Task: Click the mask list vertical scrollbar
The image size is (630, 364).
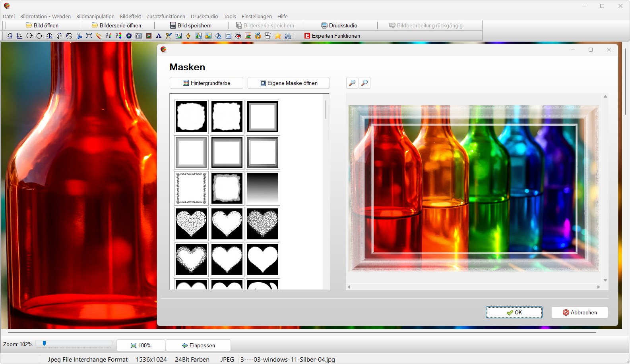Action: [x=326, y=110]
